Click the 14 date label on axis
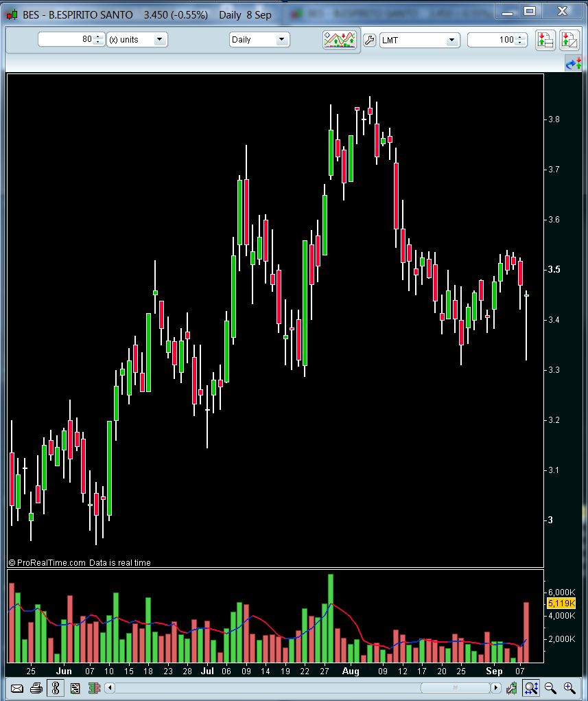Viewport: 588px width, 701px height. point(266,671)
